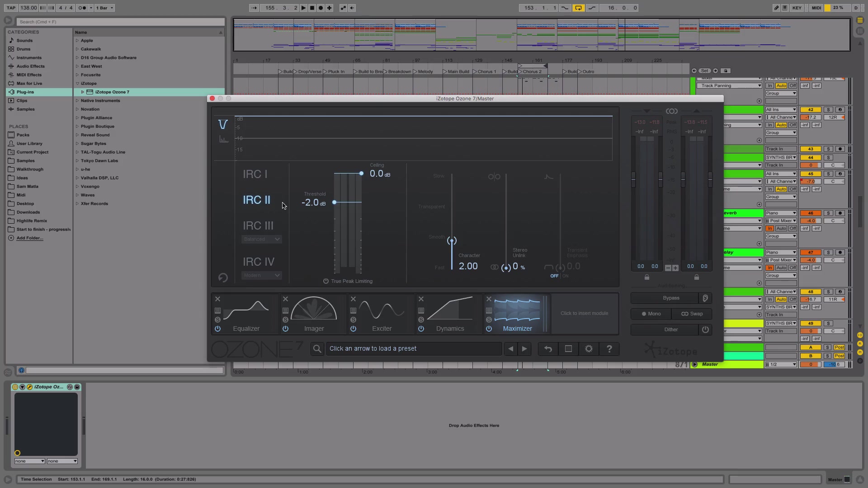Image resolution: width=868 pixels, height=488 pixels.
Task: Open the Ozone preset manager list icon
Action: coord(568,349)
